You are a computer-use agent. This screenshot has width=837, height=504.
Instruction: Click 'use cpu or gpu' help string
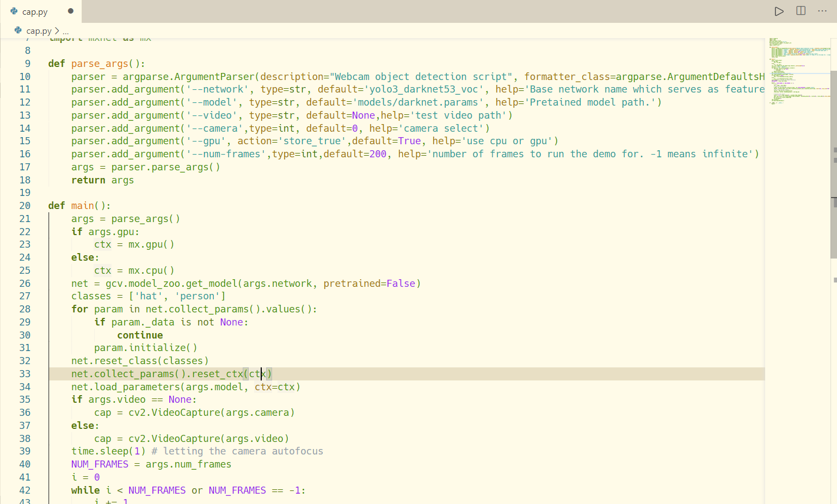[x=507, y=141]
